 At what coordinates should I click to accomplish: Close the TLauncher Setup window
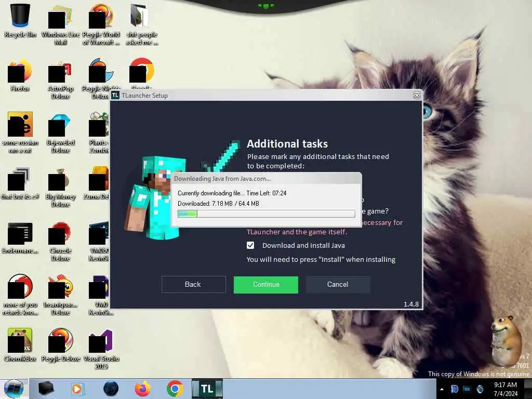[x=417, y=96]
